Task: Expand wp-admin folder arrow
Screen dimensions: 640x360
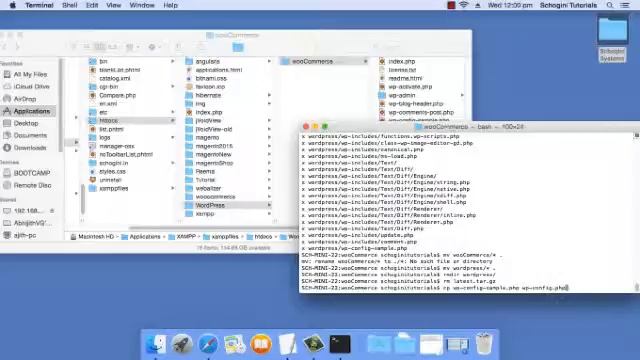Action: [x=462, y=95]
